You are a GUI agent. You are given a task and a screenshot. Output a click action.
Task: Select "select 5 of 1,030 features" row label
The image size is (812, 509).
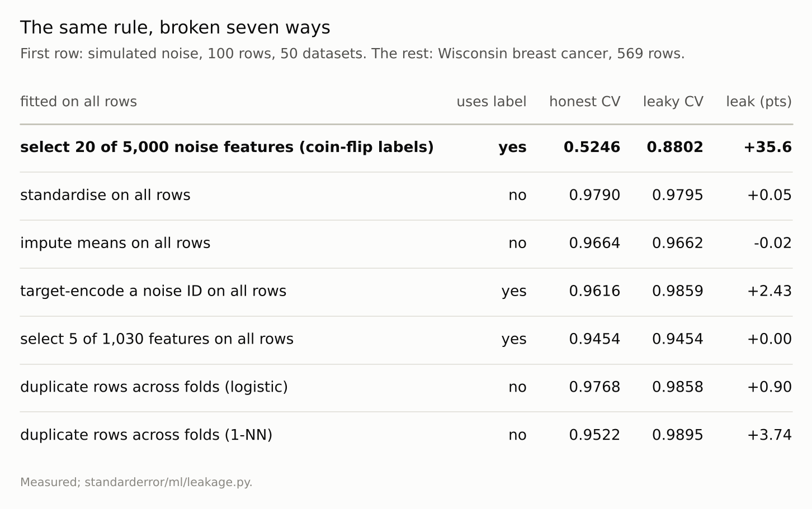(157, 339)
